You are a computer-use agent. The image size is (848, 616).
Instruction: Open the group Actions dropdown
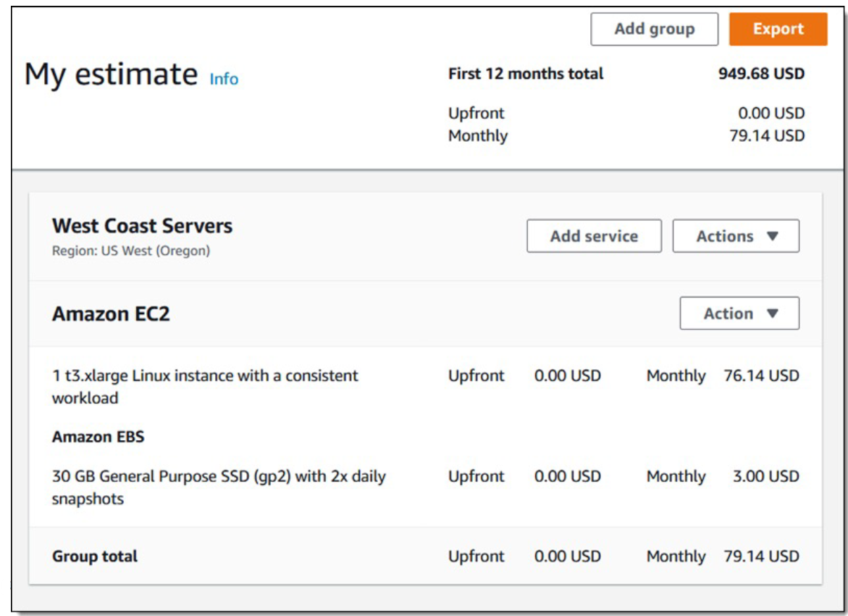click(736, 235)
